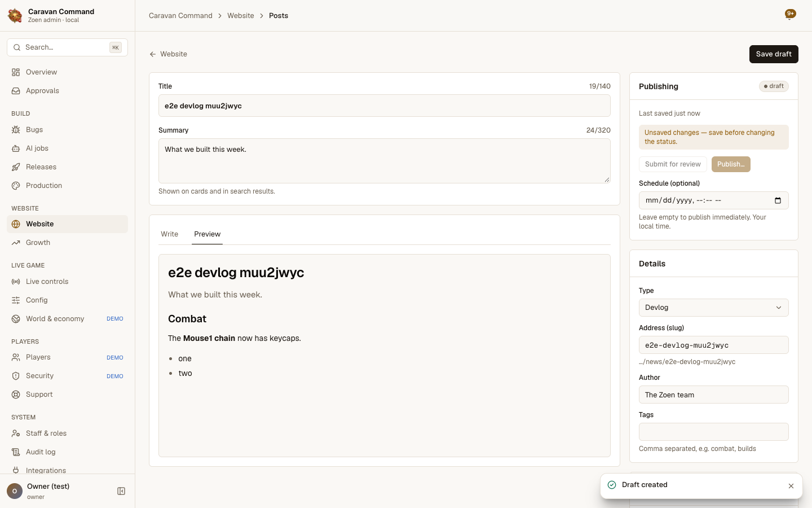The width and height of the screenshot is (812, 508).
Task: Click the Schedule date-time input
Action: tap(713, 200)
